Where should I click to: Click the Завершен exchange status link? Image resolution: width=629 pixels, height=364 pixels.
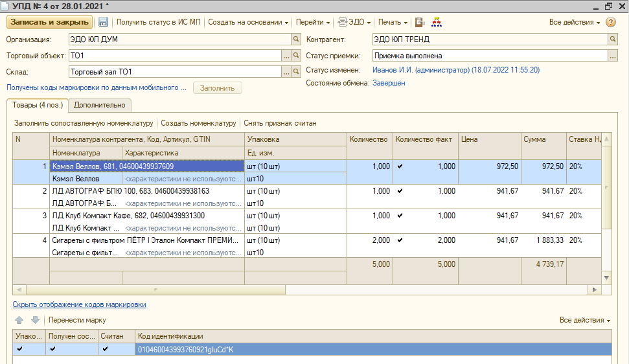tap(389, 83)
